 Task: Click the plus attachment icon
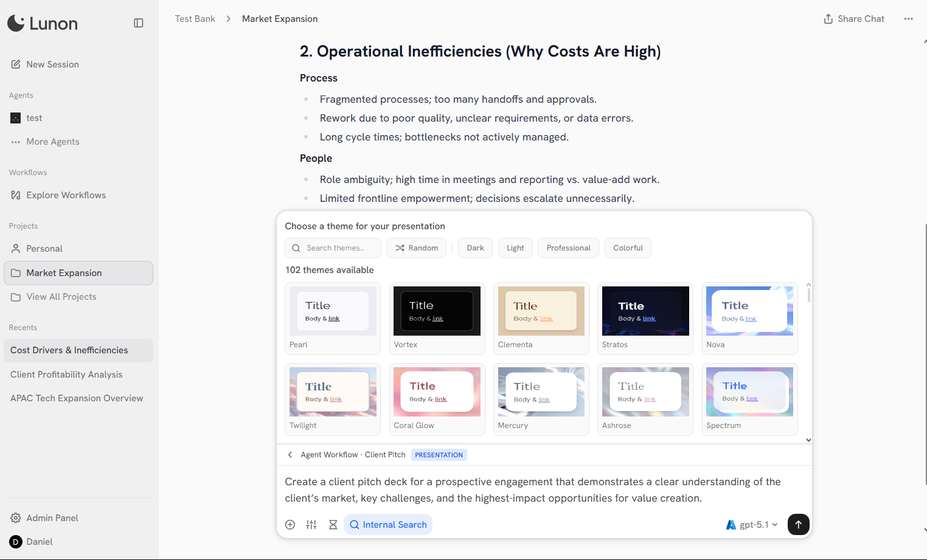click(x=290, y=525)
